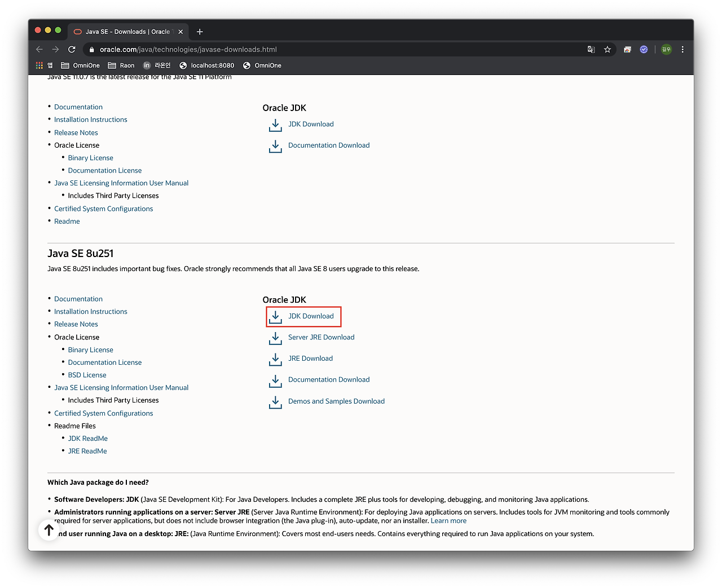This screenshot has width=722, height=588.
Task: Reload the page with refresh icon
Action: (x=72, y=50)
